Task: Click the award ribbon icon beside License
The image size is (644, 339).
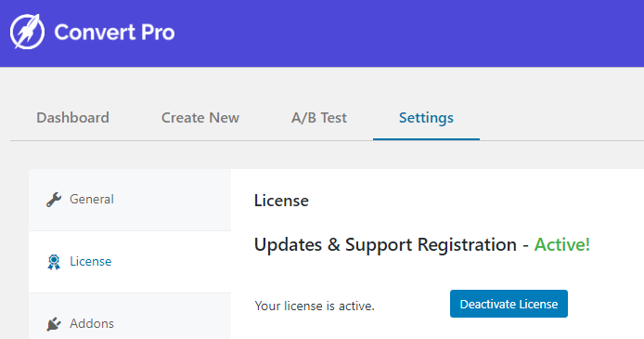Action: pyautogui.click(x=54, y=262)
